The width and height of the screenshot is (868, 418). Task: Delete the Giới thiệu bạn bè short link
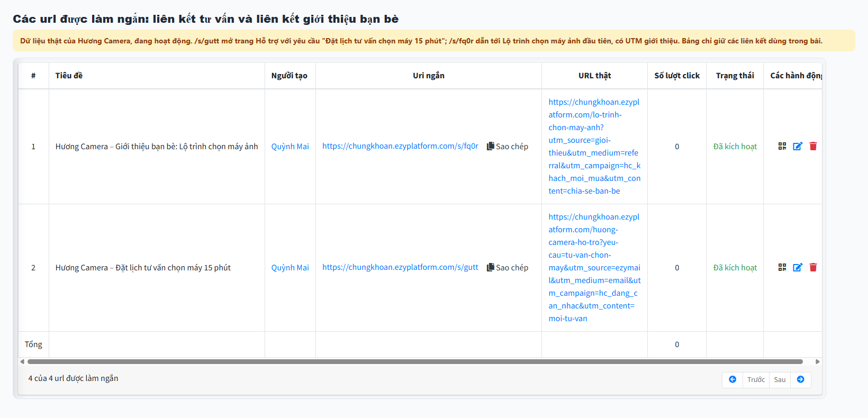click(813, 146)
